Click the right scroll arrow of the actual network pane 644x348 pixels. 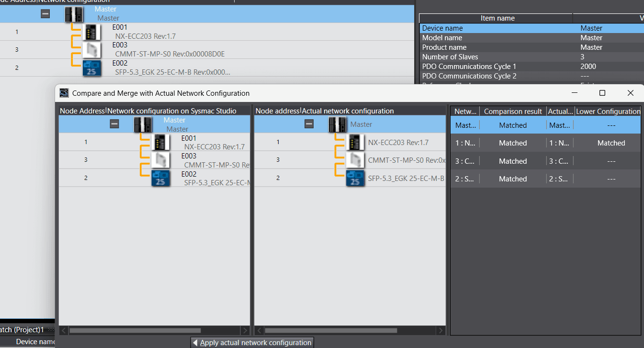click(441, 330)
